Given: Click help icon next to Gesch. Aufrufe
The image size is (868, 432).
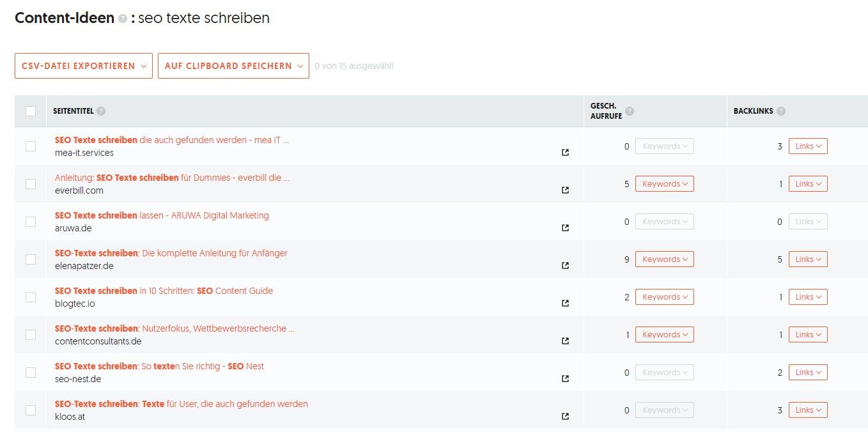Looking at the screenshot, I should (x=630, y=111).
